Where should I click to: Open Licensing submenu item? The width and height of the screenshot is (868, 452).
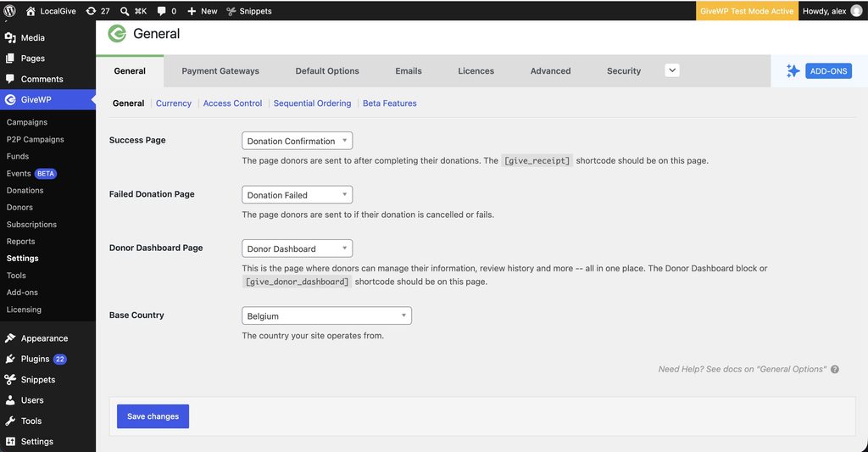tap(24, 310)
